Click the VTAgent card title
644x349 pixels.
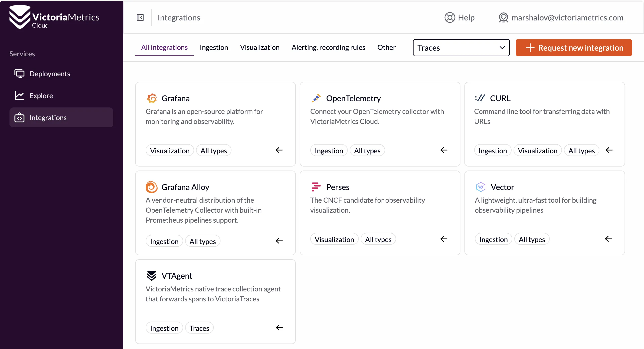pos(177,275)
